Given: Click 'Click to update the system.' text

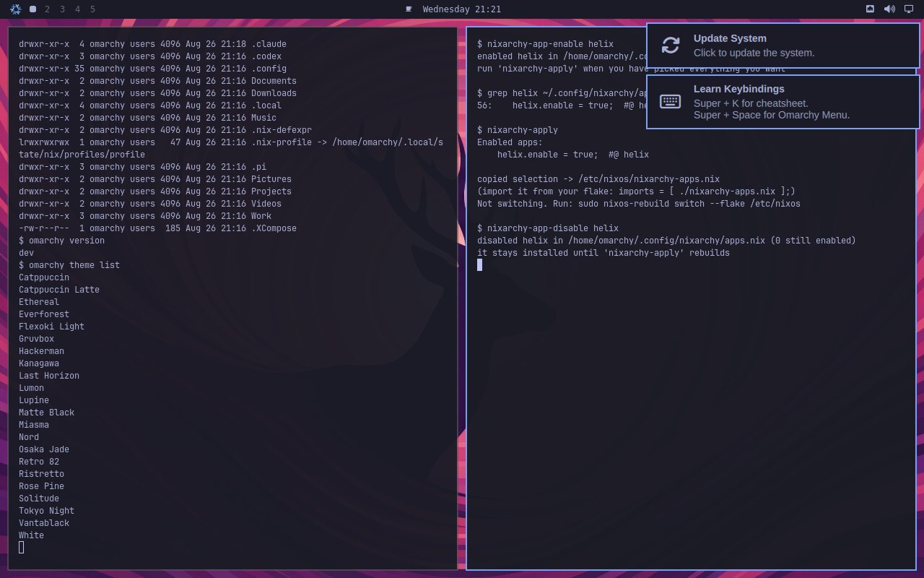Looking at the screenshot, I should pyautogui.click(x=754, y=53).
